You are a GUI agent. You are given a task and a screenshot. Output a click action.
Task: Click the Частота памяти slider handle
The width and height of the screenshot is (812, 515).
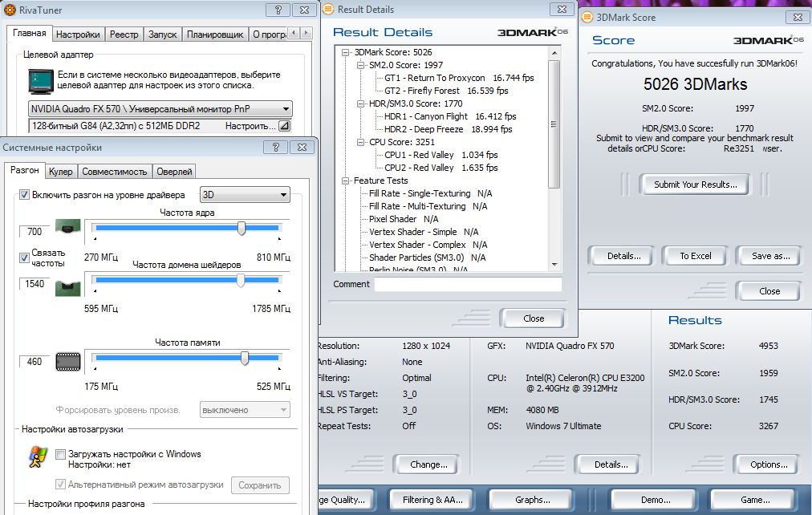pyautogui.click(x=244, y=359)
